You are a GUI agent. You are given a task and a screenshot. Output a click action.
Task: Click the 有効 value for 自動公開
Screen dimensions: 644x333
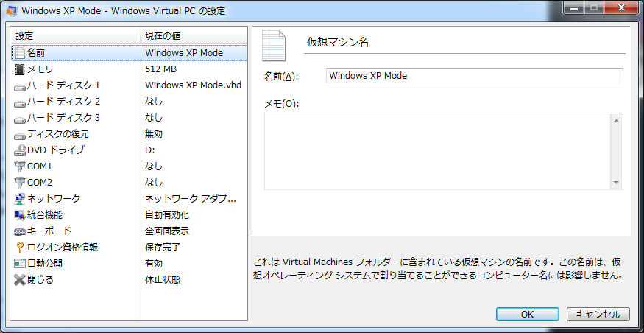pos(154,264)
